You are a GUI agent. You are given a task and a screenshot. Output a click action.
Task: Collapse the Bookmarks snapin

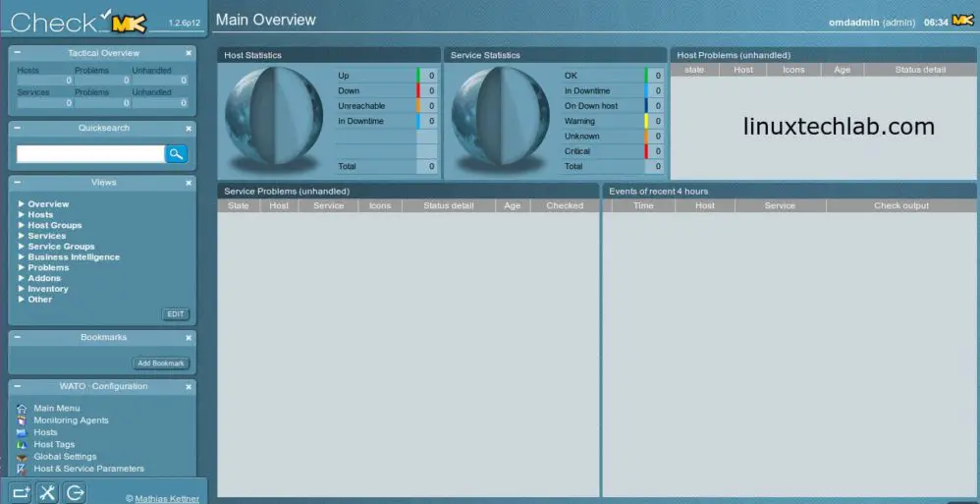pyautogui.click(x=18, y=337)
